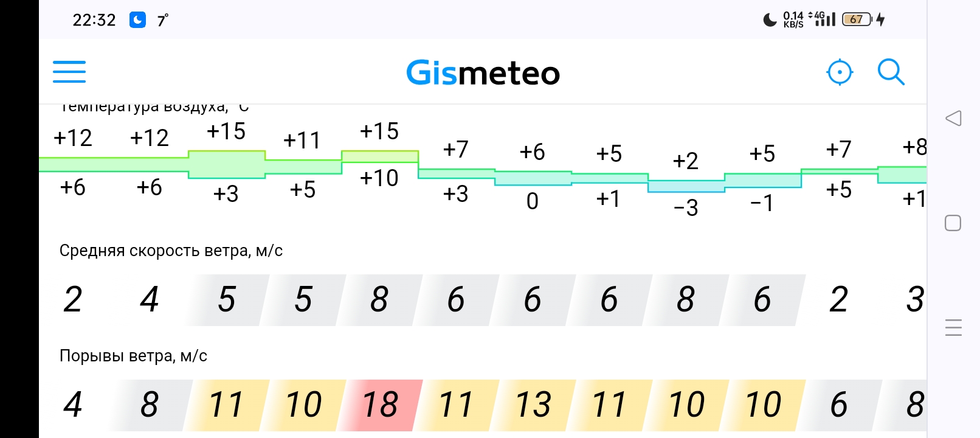
Task: Click the Gismeteo logo
Action: 483,73
